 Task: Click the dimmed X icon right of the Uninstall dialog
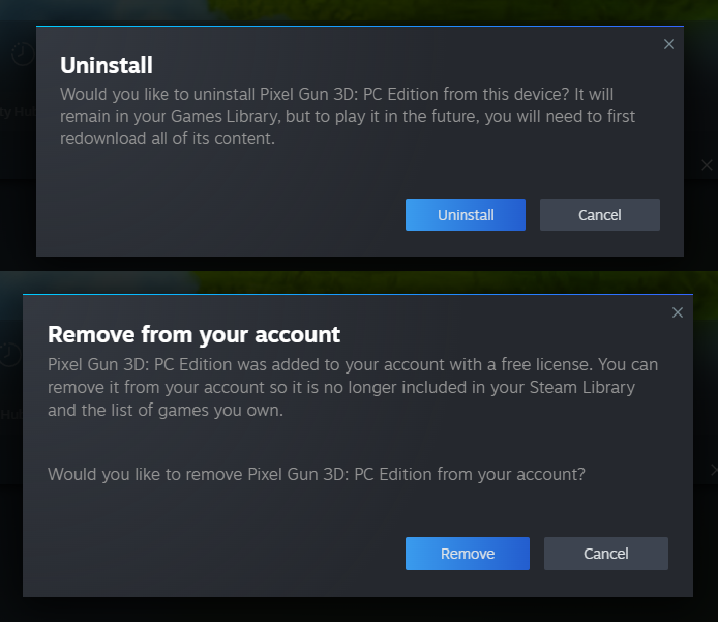[706, 165]
